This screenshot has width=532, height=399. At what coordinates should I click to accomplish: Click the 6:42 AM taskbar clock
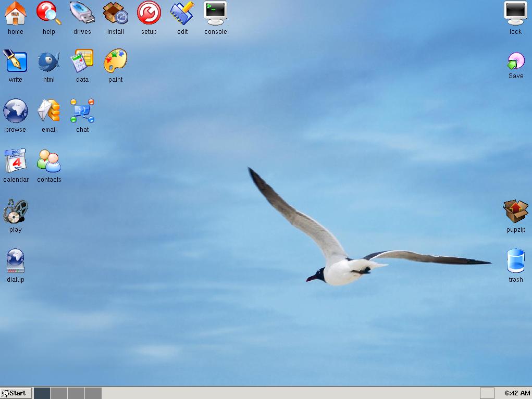[517, 393]
